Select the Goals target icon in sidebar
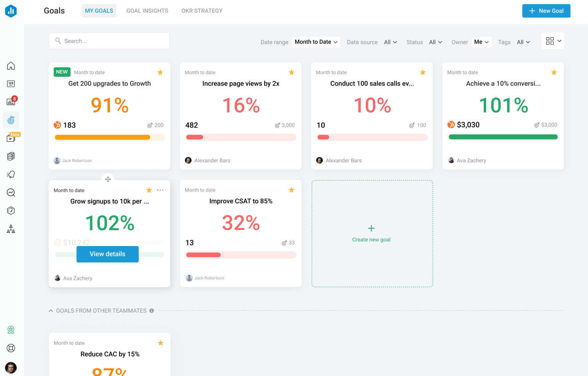 click(x=11, y=120)
